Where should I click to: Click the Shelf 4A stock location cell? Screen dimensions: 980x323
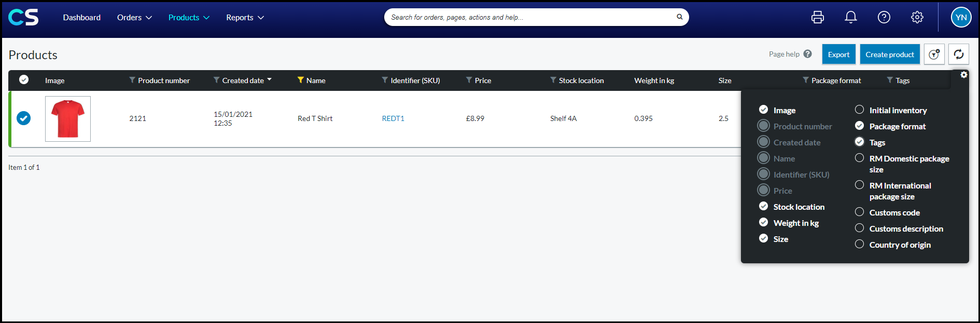(x=564, y=118)
